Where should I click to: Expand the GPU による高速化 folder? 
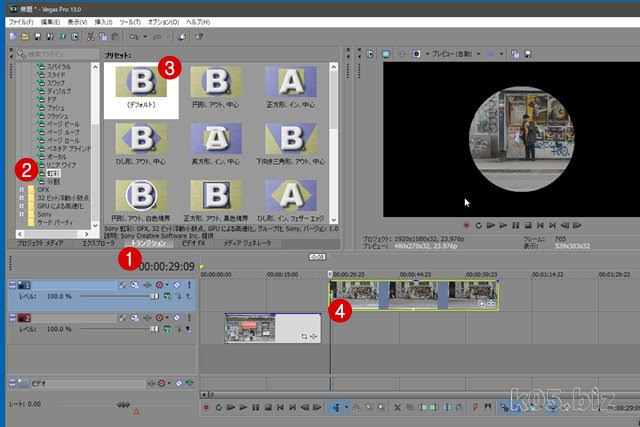pos(21,206)
